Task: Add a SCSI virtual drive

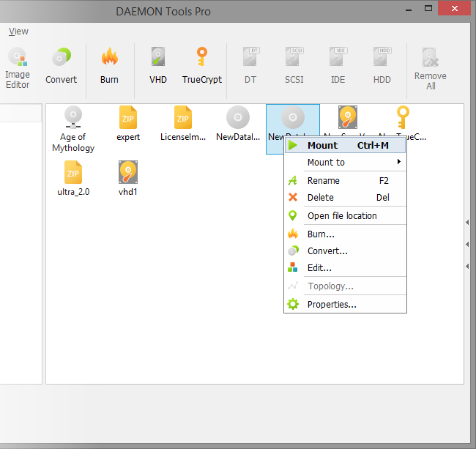Action: point(294,66)
